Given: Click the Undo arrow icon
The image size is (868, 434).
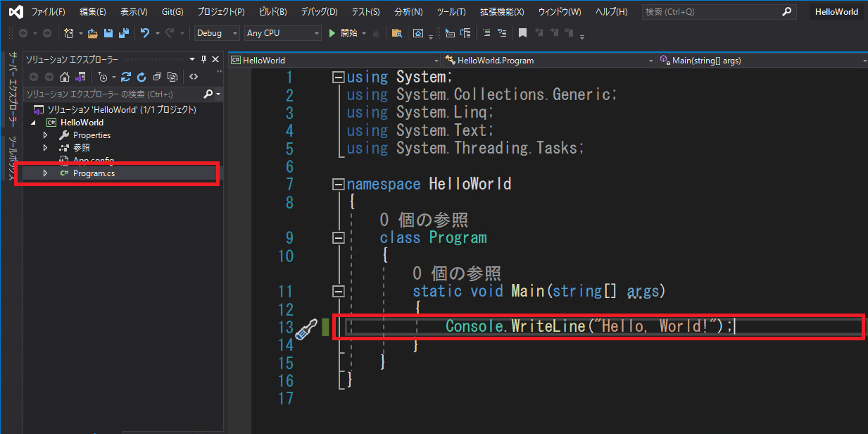Looking at the screenshot, I should (145, 33).
